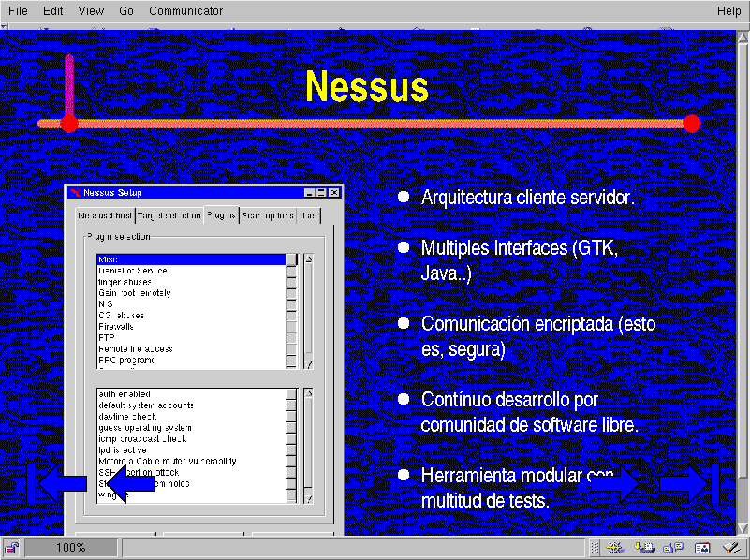
Task: Open the Address Book card icon
Action: [x=702, y=548]
